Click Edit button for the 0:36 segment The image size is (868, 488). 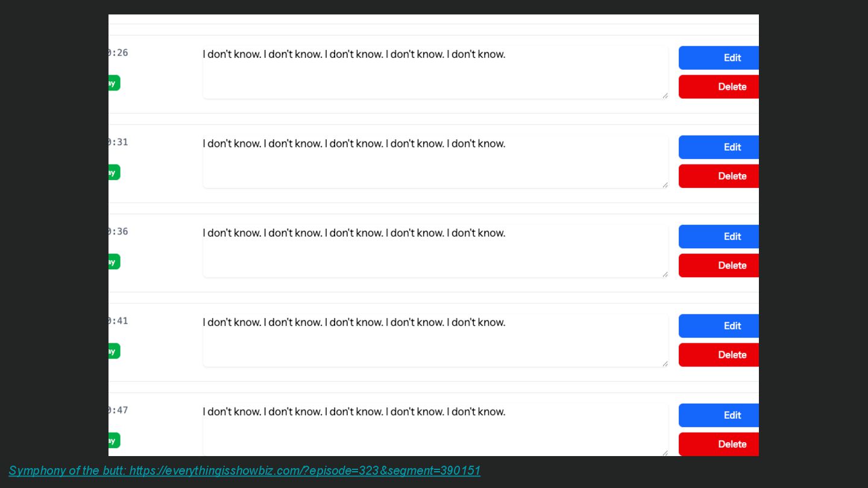point(719,237)
